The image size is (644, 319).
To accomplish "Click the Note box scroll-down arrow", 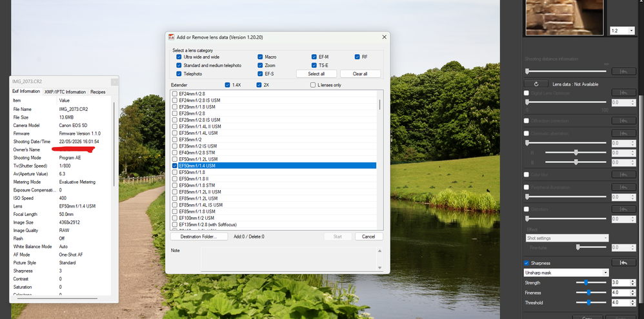I will [380, 267].
